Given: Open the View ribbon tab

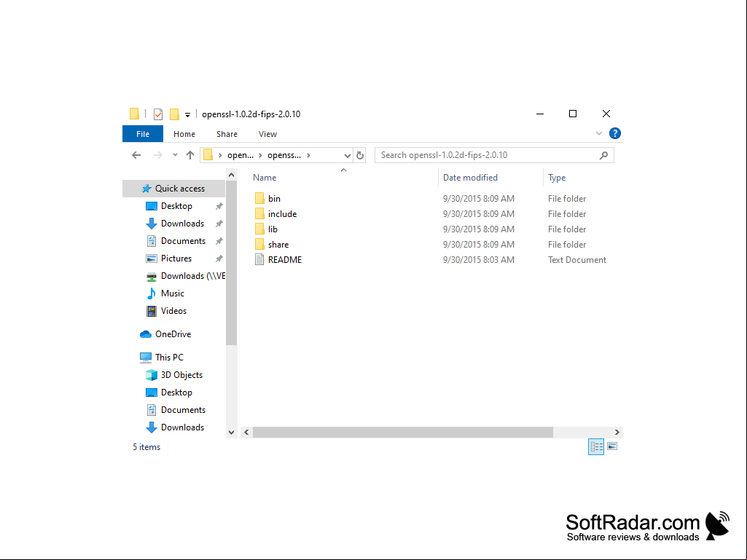Looking at the screenshot, I should click(267, 134).
